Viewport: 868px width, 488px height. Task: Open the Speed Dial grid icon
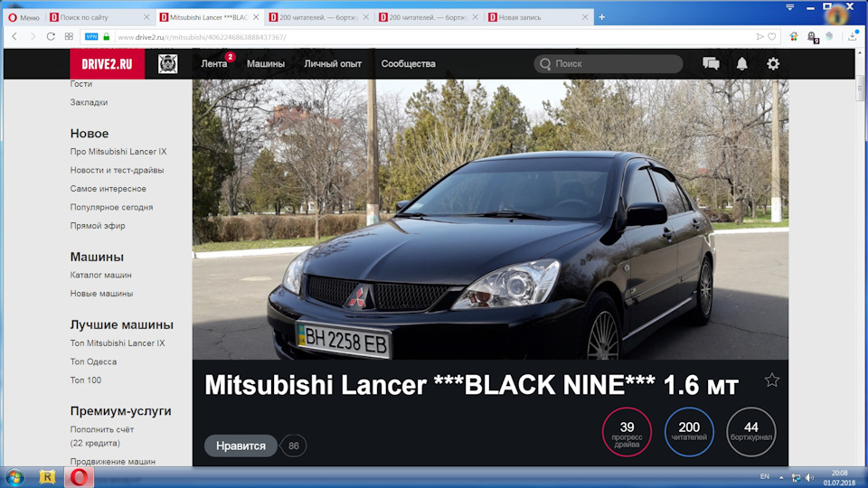(69, 36)
